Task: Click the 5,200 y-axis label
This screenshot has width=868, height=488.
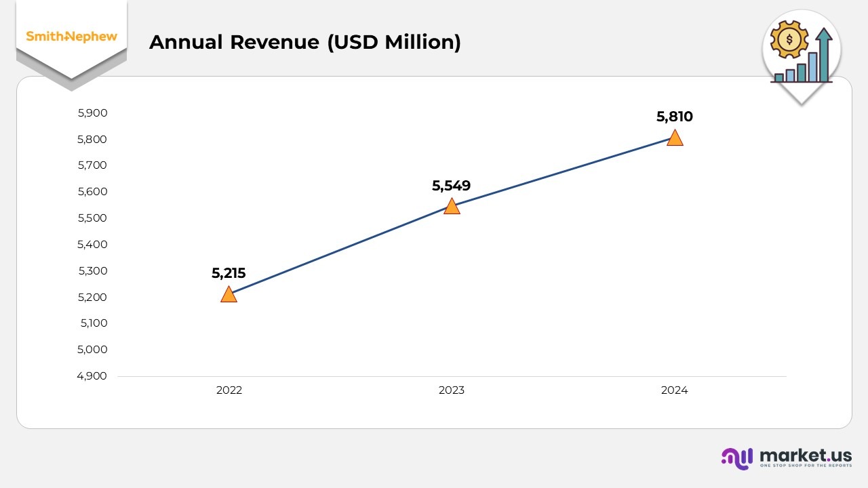Action: 93,298
